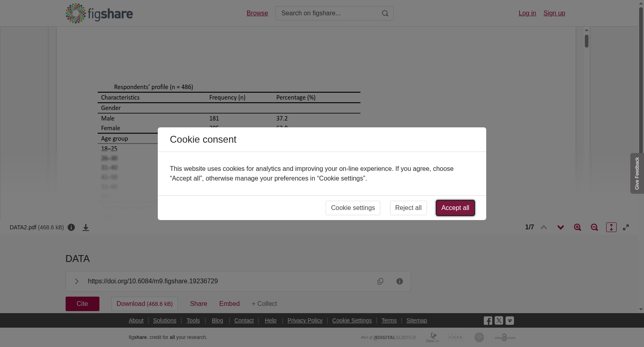Open the Help footer link

(270, 320)
